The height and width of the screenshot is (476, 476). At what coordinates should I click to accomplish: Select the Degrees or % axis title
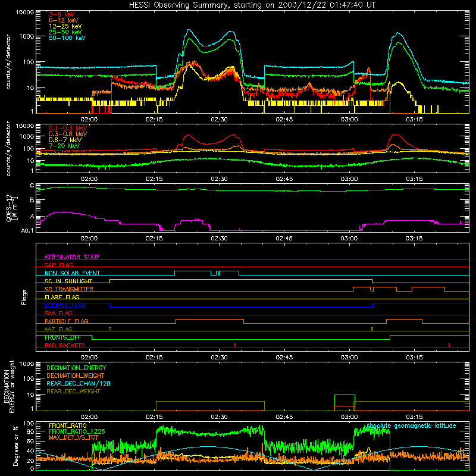pos(15,446)
